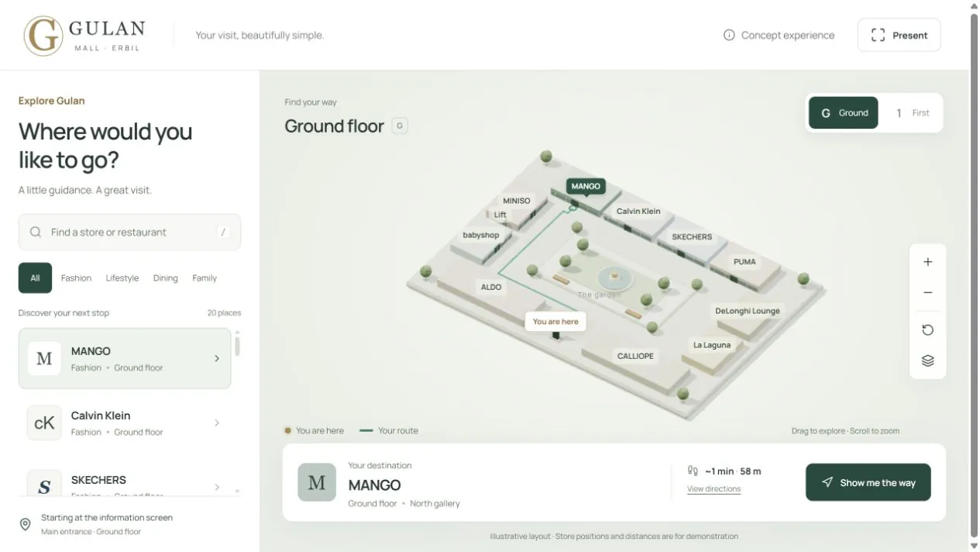Image resolution: width=980 pixels, height=552 pixels.
Task: Filter places by Lifestyle
Action: [122, 278]
